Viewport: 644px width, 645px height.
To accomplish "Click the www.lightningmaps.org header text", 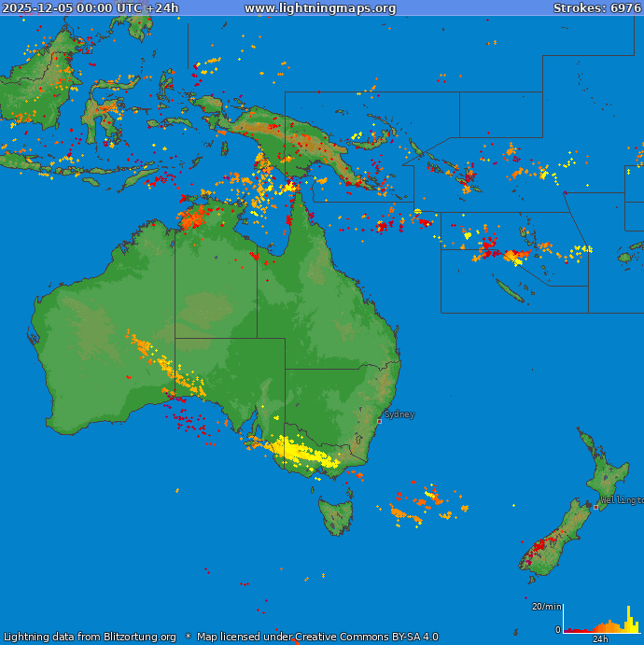I will pos(320,8).
